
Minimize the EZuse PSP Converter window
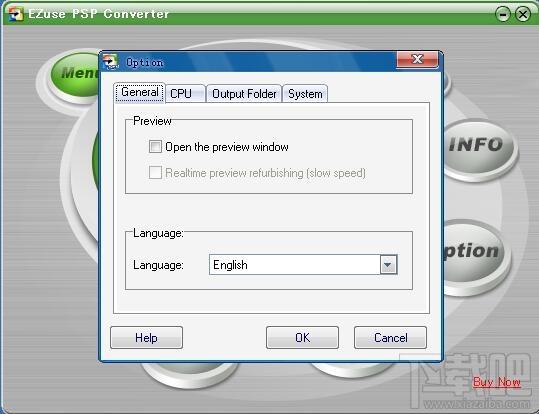click(503, 14)
